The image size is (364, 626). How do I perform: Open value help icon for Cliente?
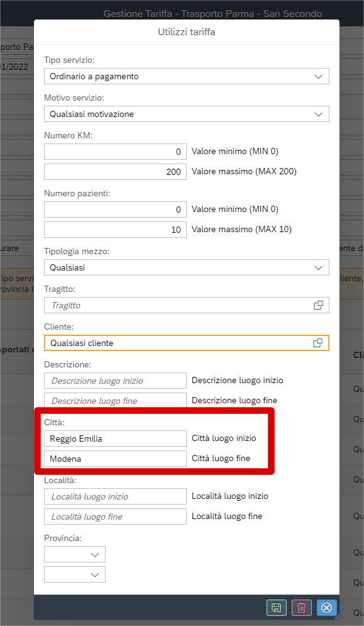pos(317,343)
